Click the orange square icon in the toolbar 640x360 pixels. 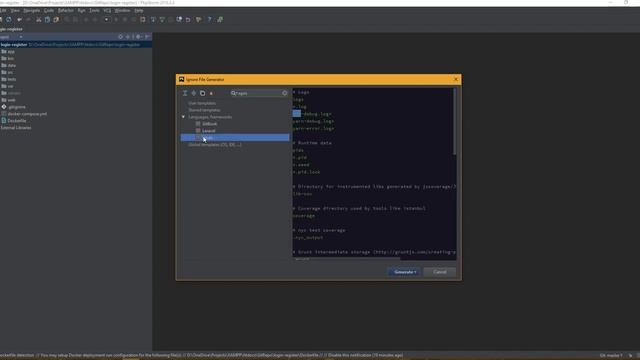tap(143, 20)
